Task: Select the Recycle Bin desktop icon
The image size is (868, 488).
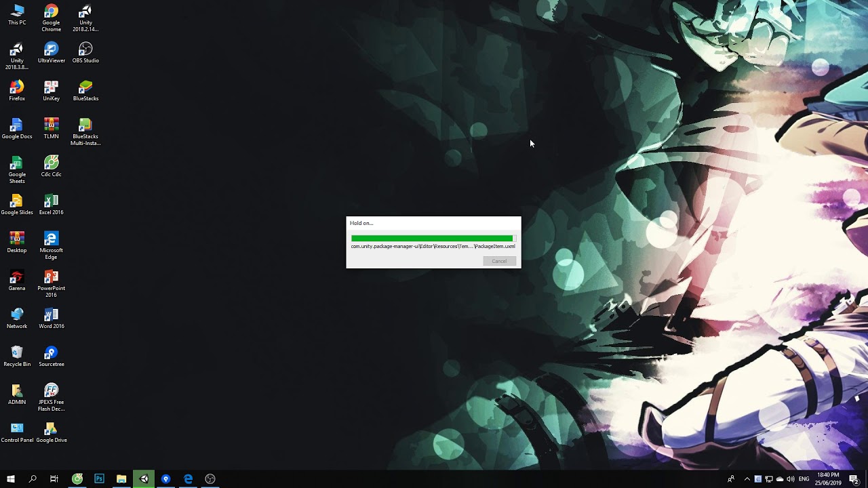Action: (17, 357)
